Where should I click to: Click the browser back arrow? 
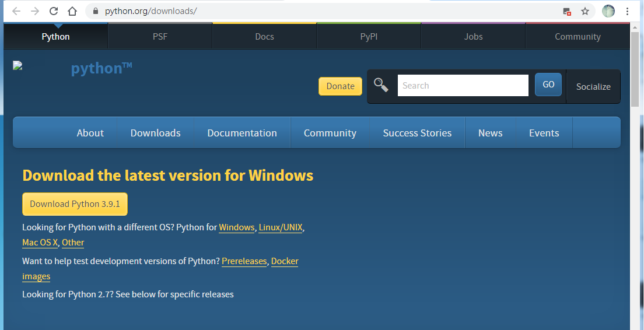click(16, 11)
